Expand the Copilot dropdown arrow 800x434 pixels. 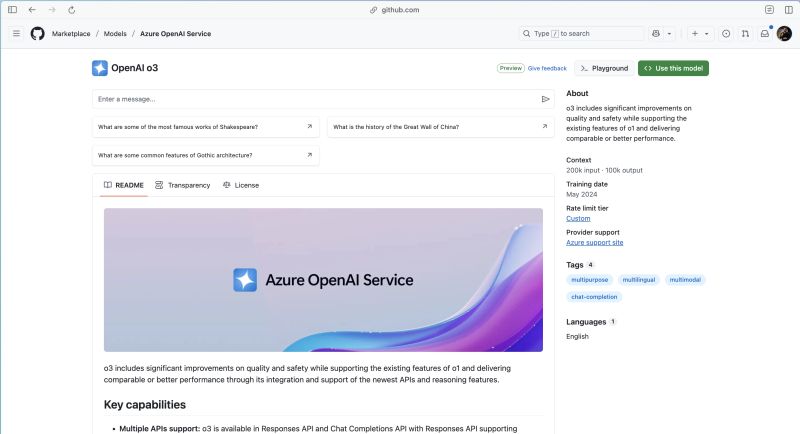669,34
